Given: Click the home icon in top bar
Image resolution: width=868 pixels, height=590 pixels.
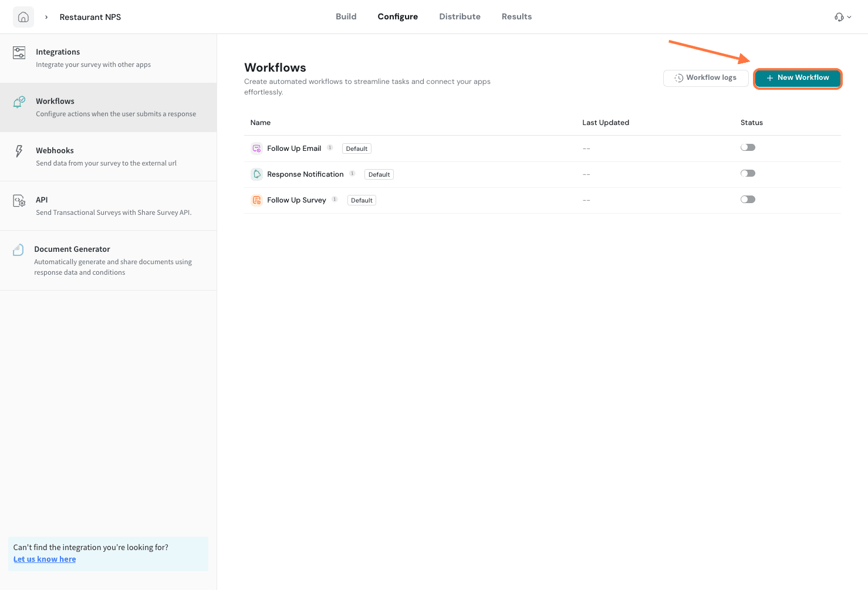Looking at the screenshot, I should (23, 17).
